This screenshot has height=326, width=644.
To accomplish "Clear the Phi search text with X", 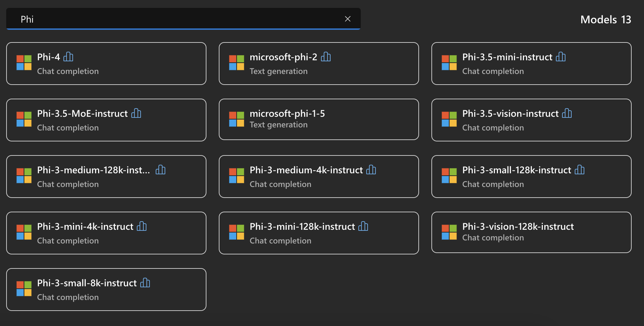I will pyautogui.click(x=348, y=19).
